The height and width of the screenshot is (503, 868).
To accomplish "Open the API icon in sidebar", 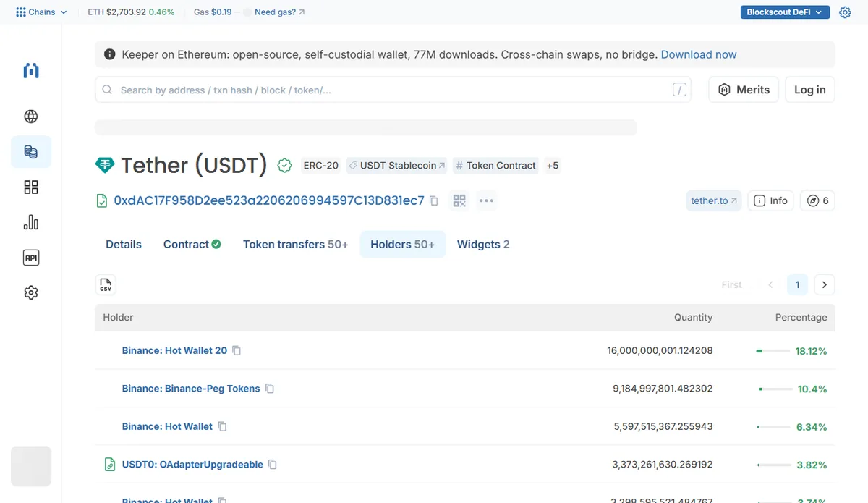I will click(x=31, y=258).
